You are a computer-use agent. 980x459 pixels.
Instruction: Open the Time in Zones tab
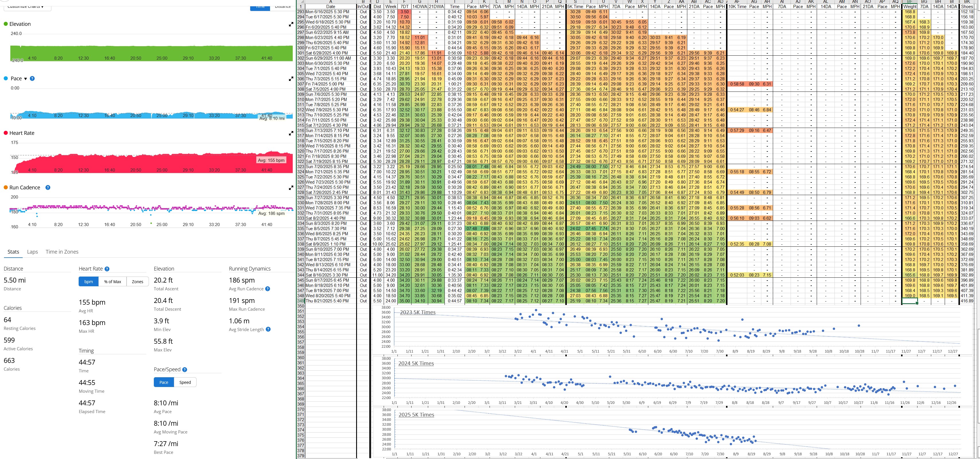pos(62,252)
